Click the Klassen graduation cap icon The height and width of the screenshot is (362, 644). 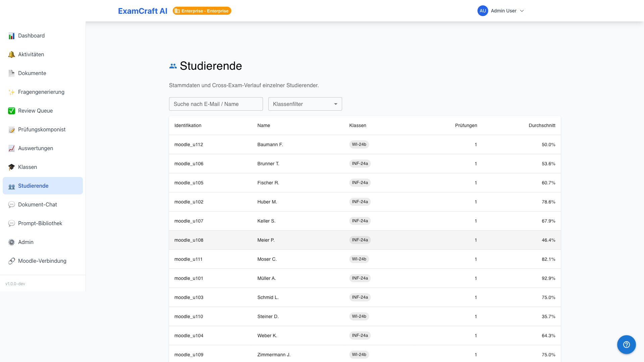click(11, 167)
